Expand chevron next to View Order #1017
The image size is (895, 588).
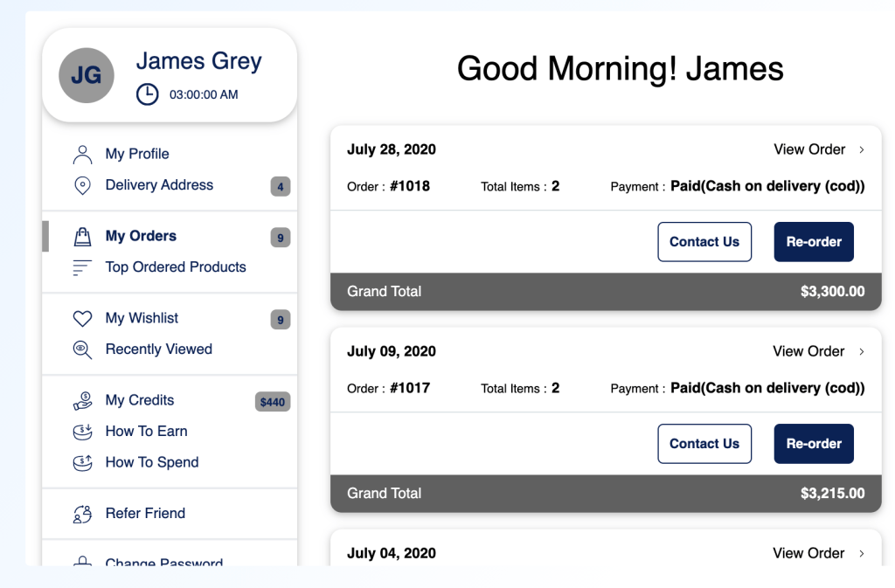tap(862, 351)
